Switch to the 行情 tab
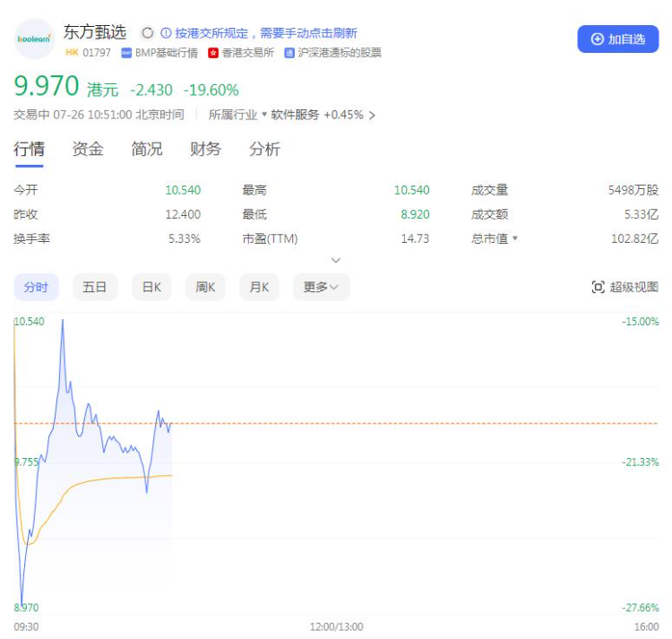Viewport: 672px width, 639px height. click(29, 149)
